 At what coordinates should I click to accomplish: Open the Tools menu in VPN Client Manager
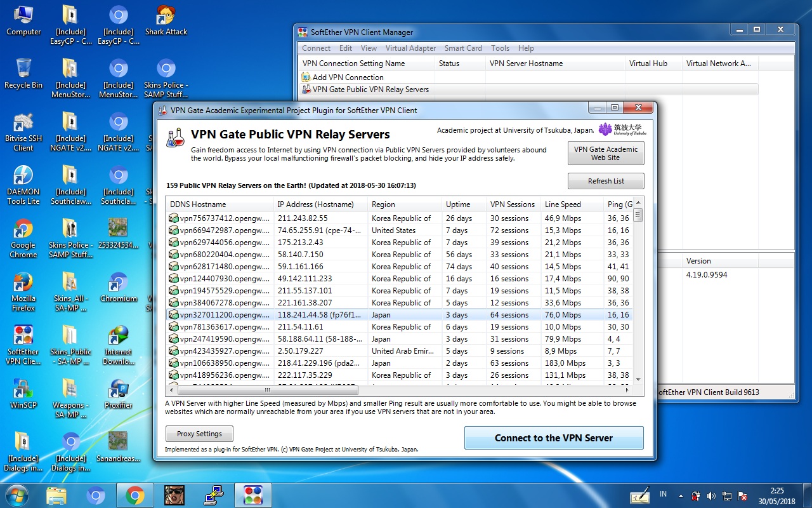(x=500, y=48)
